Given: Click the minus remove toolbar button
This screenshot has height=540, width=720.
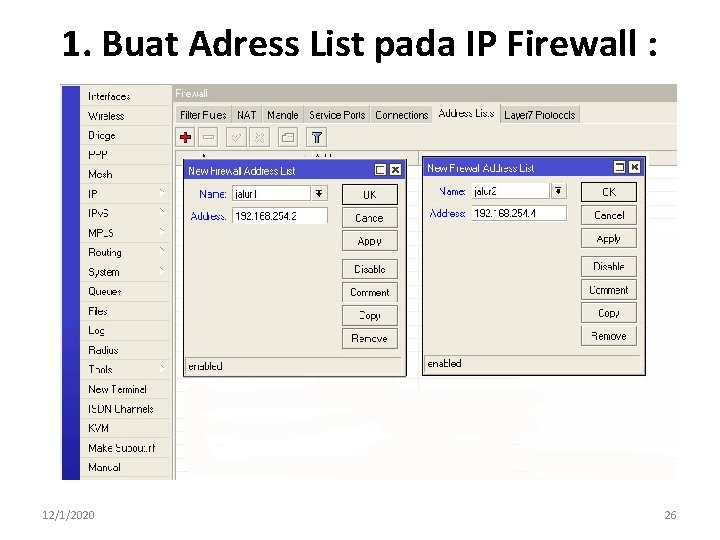Looking at the screenshot, I should pos(208,137).
